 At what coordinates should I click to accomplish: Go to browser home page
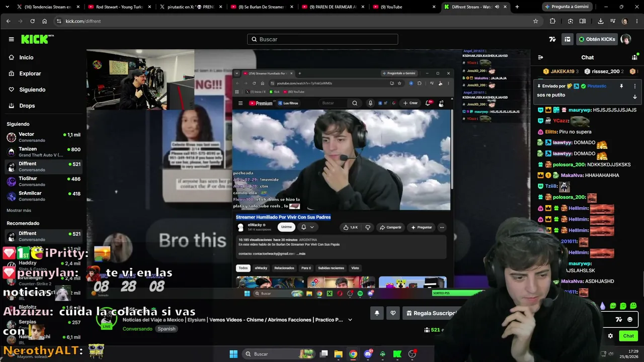coord(44,21)
